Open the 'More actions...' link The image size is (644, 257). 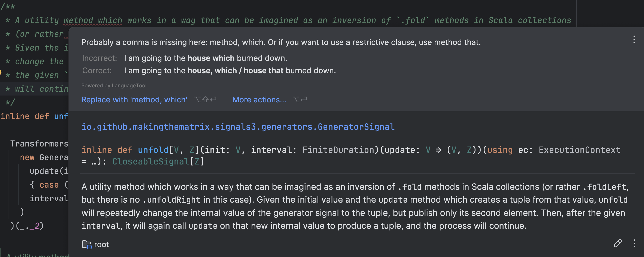(259, 100)
